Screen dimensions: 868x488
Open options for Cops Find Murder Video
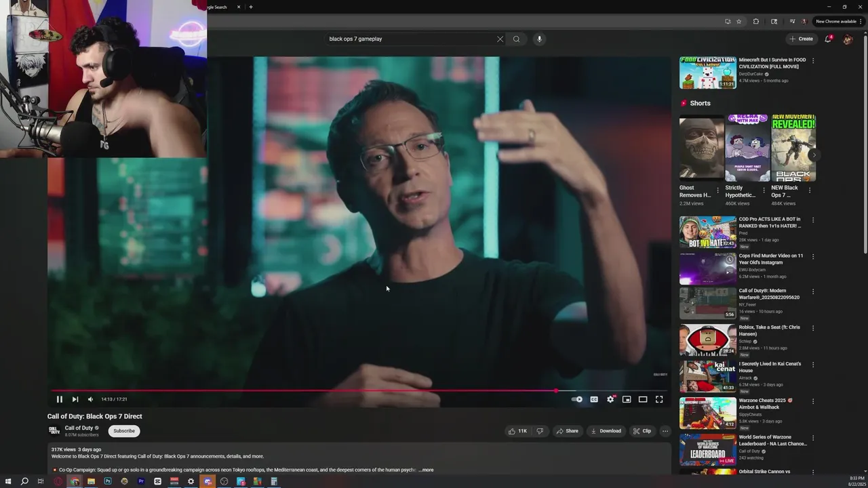pyautogui.click(x=813, y=257)
